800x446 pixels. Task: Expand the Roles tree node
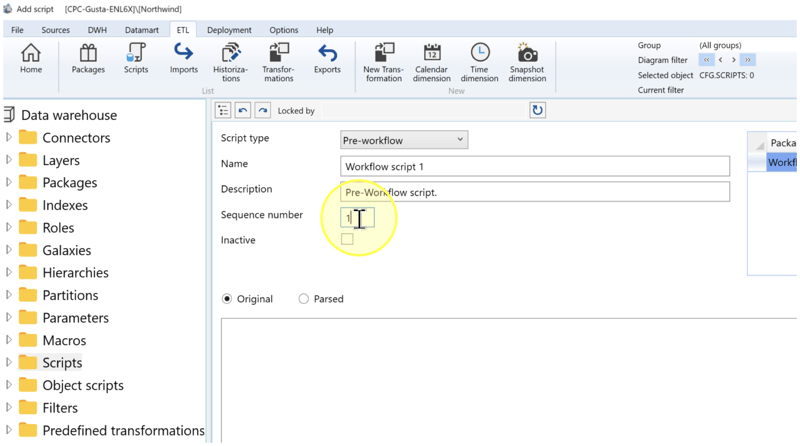pyautogui.click(x=9, y=227)
